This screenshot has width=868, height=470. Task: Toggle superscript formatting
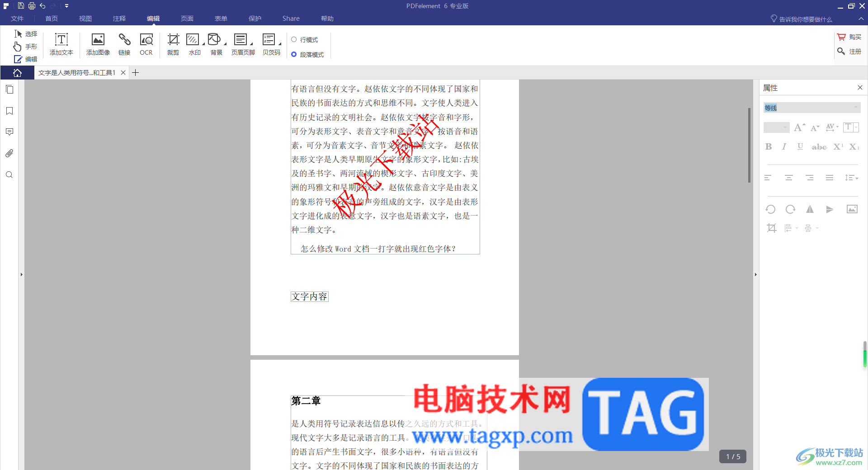pyautogui.click(x=838, y=146)
